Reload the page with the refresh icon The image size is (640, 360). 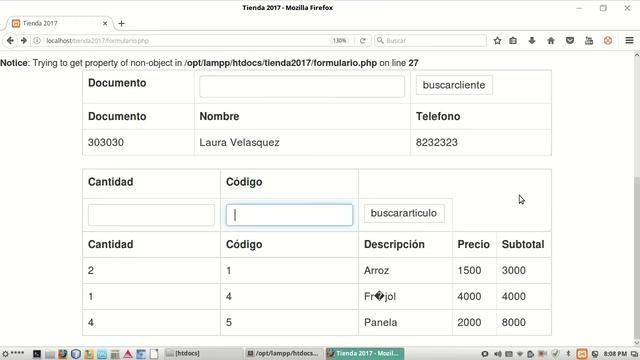pos(362,40)
